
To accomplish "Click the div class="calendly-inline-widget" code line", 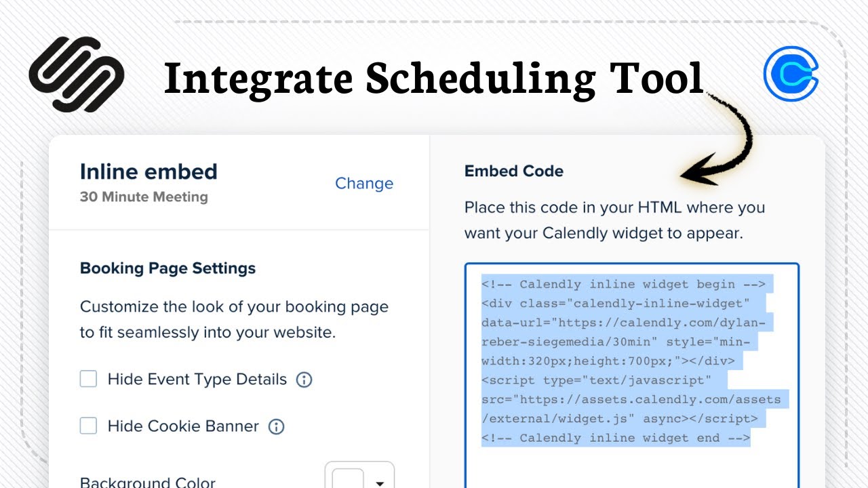I will pyautogui.click(x=616, y=303).
